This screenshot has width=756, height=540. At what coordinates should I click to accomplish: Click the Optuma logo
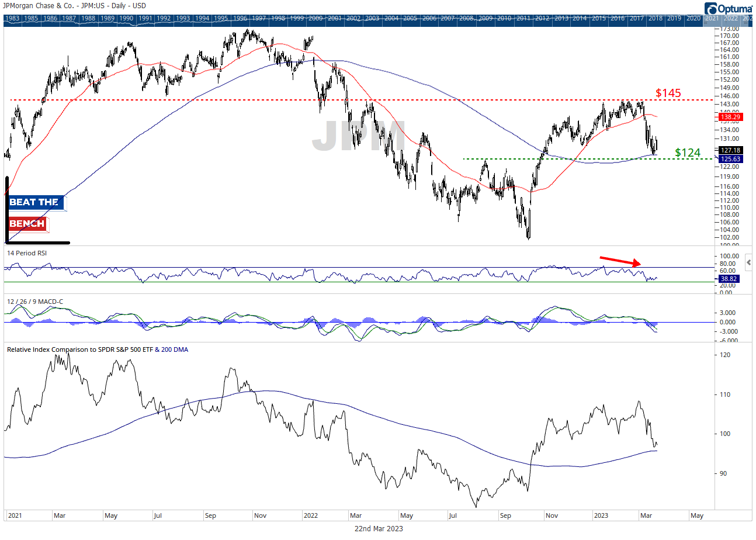click(727, 8)
